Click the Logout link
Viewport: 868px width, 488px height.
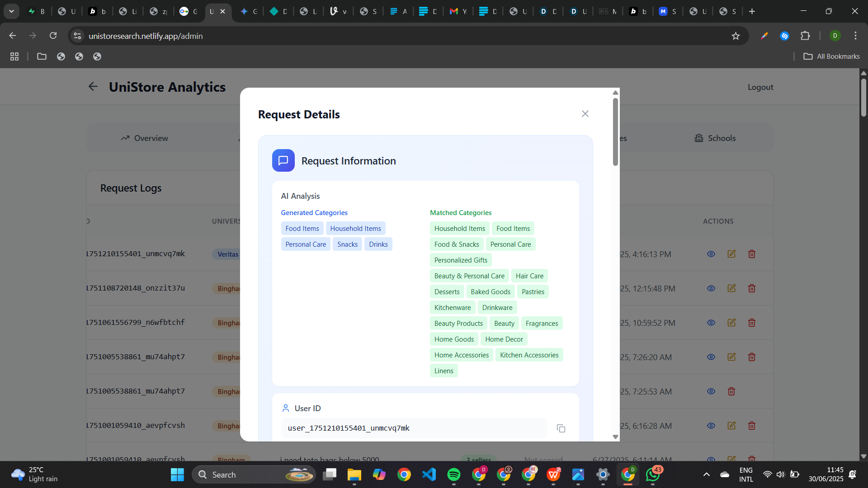point(760,87)
